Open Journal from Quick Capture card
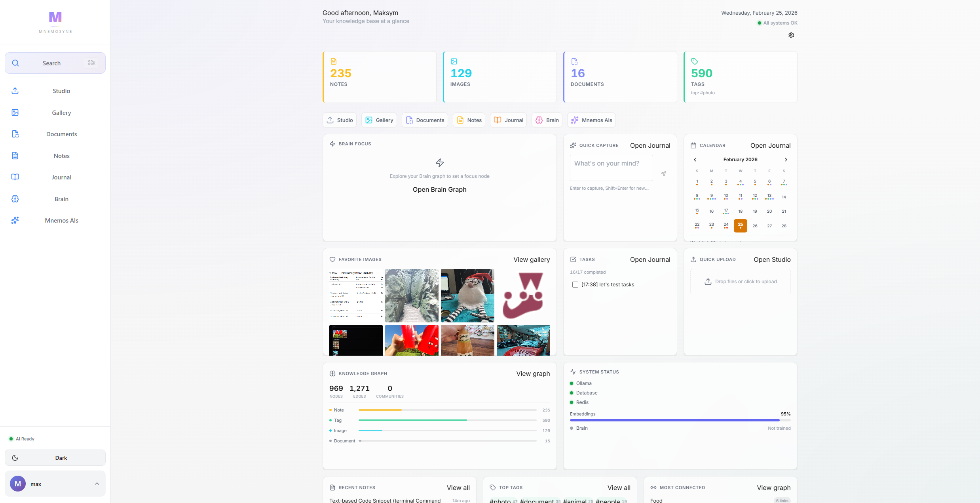 pos(650,146)
